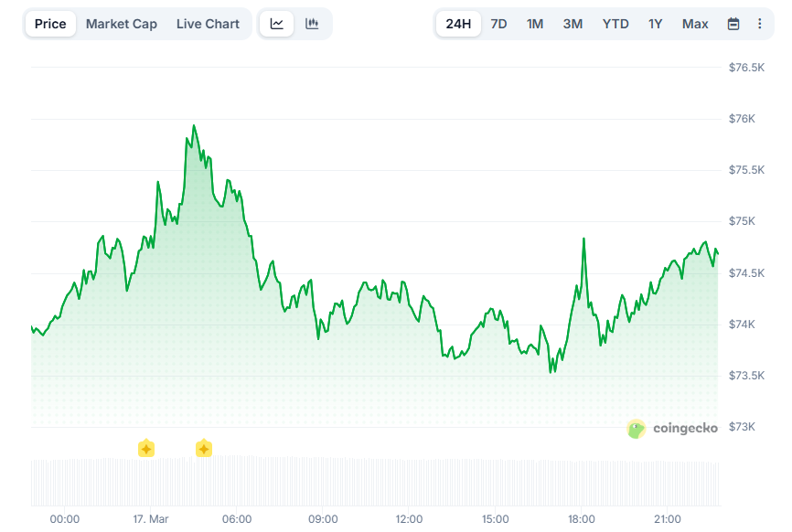Screen dimensions: 792x532
Task: Open the three-dot options menu
Action: pos(762,24)
